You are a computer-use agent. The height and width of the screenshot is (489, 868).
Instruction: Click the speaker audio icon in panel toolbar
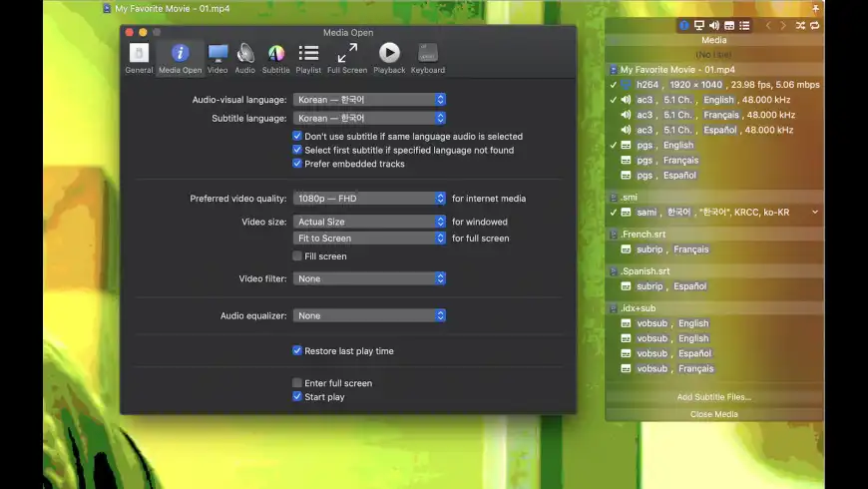pos(714,26)
